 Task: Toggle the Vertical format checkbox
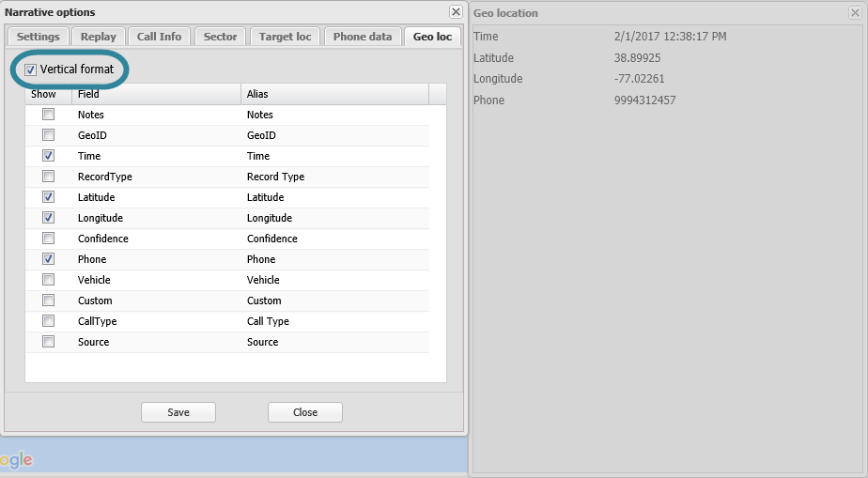[31, 69]
